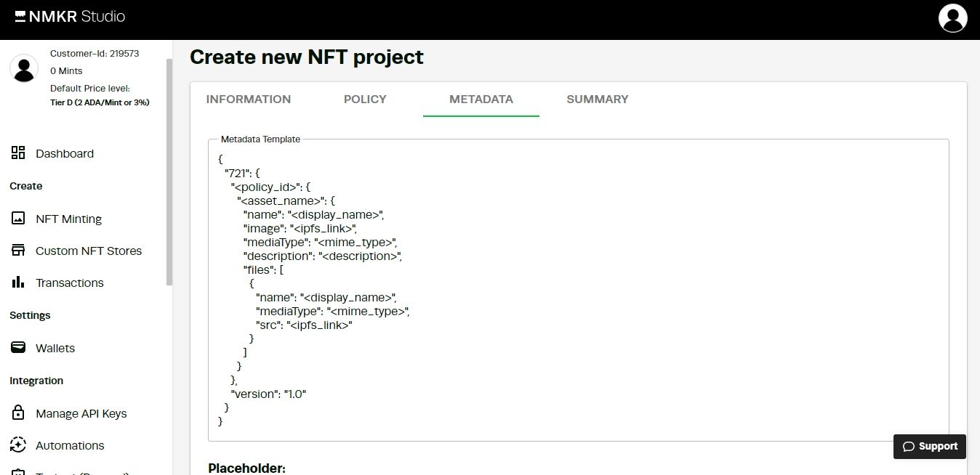Switch to the SUMMARY tab
Image resolution: width=980 pixels, height=475 pixels.
(x=597, y=99)
